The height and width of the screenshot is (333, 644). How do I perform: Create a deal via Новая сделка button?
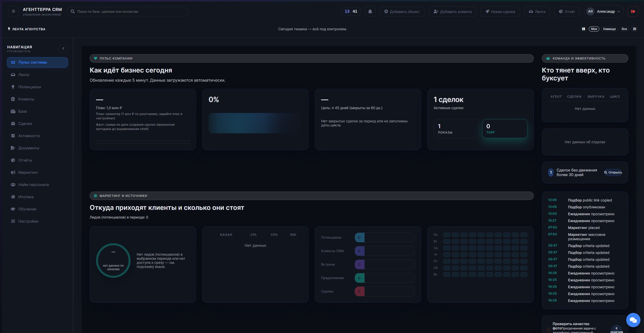coord(500,11)
